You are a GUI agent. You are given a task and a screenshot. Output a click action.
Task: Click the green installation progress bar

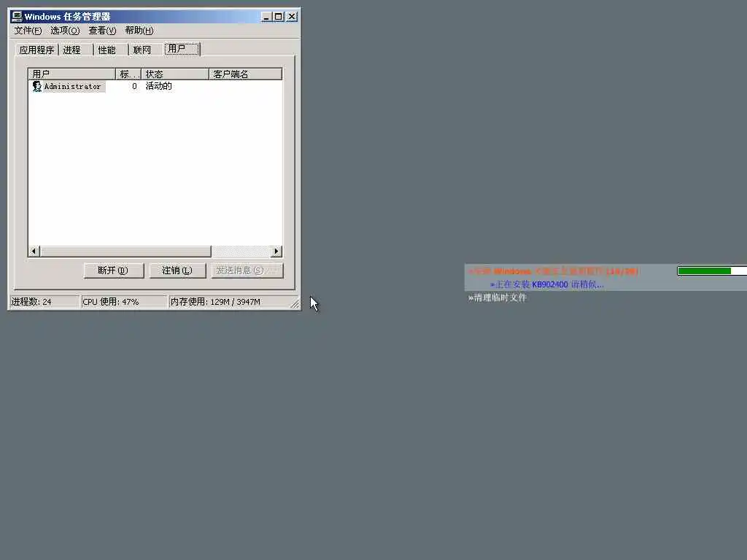coord(712,271)
